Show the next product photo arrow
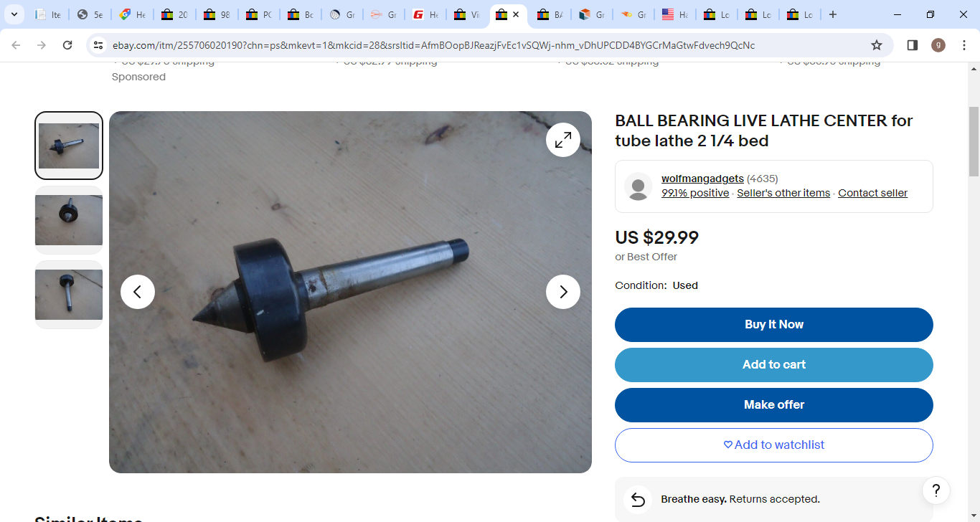This screenshot has height=522, width=980. (563, 292)
